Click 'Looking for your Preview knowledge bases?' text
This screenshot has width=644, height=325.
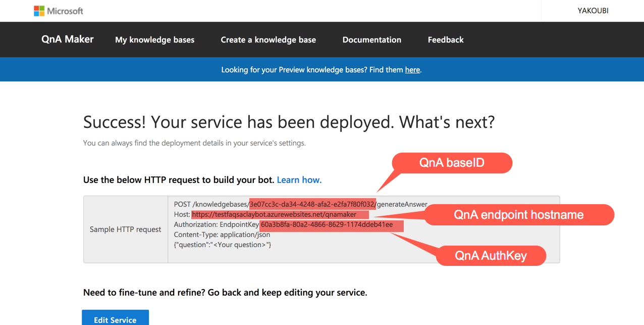[294, 70]
